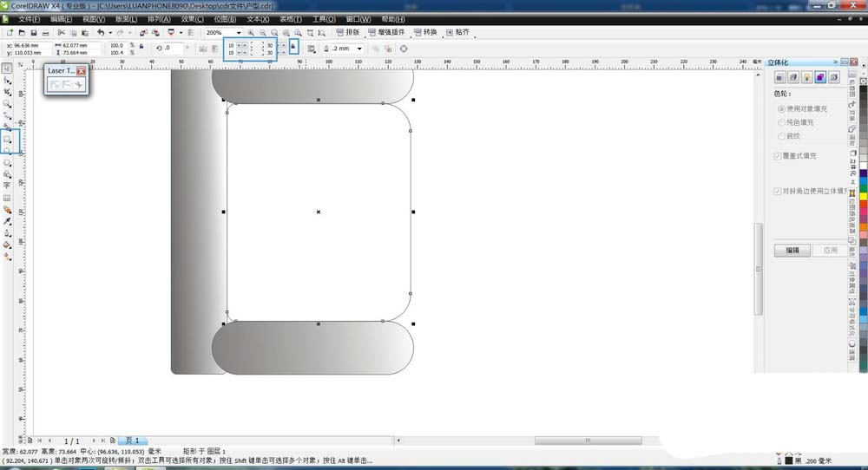Image resolution: width=868 pixels, height=470 pixels.
Task: Click the Save icon in the standard toolbar
Action: (x=33, y=33)
